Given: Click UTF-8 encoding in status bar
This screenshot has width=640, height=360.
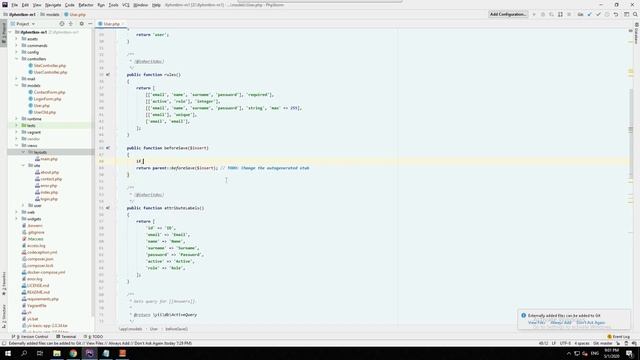Looking at the screenshot, I should click(565, 343).
